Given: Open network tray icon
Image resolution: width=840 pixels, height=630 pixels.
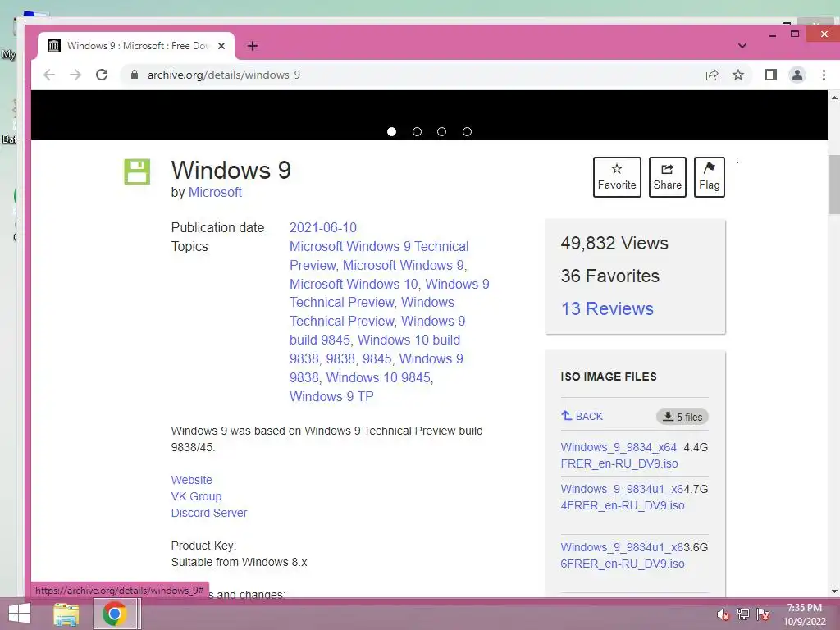Looking at the screenshot, I should coord(742,614).
